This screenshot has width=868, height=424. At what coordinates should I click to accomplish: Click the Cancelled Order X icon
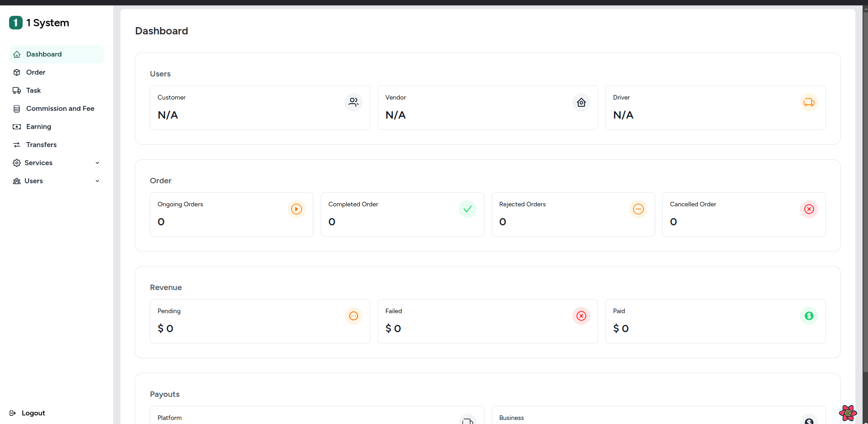coord(809,209)
